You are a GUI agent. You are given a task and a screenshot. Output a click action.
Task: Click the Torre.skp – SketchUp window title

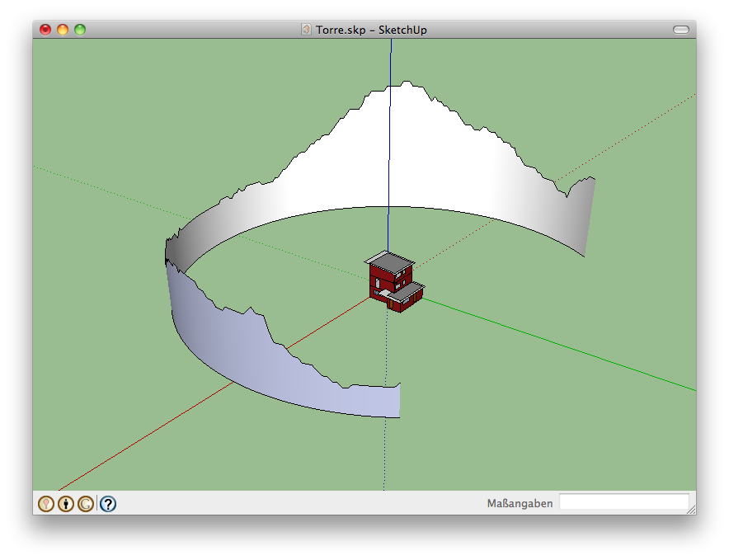click(371, 30)
